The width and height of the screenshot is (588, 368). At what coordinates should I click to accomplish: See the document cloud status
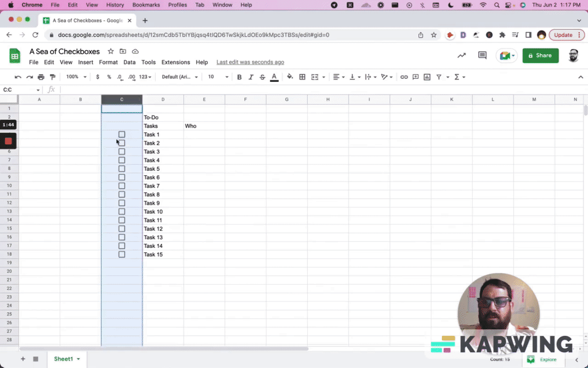(x=135, y=52)
